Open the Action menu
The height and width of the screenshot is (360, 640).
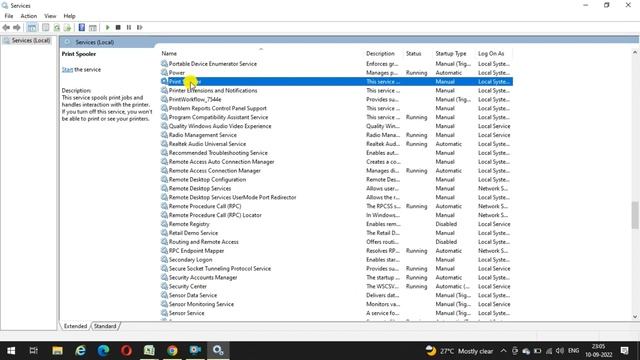coord(29,16)
